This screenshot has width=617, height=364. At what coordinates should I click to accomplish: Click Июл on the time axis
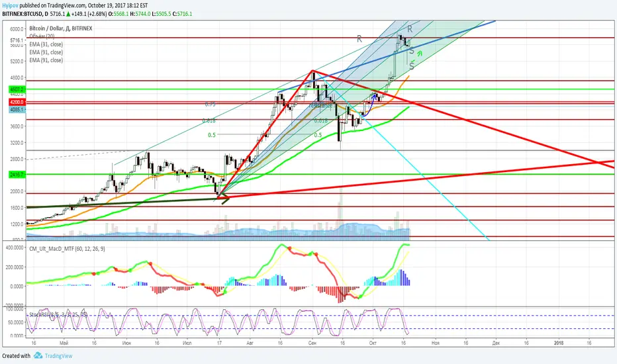pos(187,343)
